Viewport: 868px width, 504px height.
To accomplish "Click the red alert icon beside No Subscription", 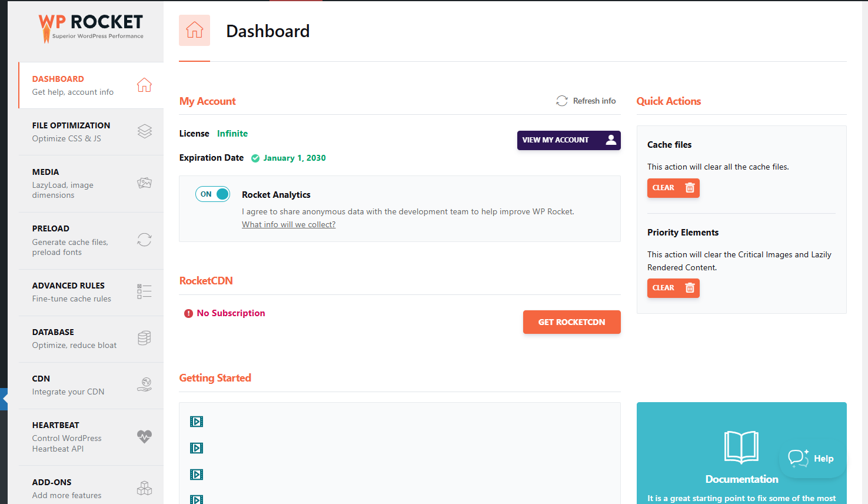I will pyautogui.click(x=188, y=314).
